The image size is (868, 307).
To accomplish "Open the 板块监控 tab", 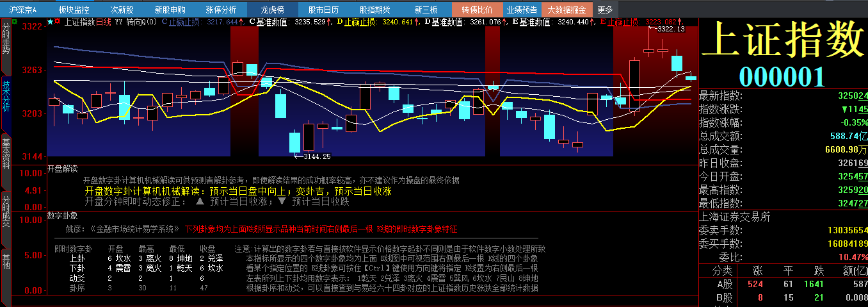I will click(74, 10).
